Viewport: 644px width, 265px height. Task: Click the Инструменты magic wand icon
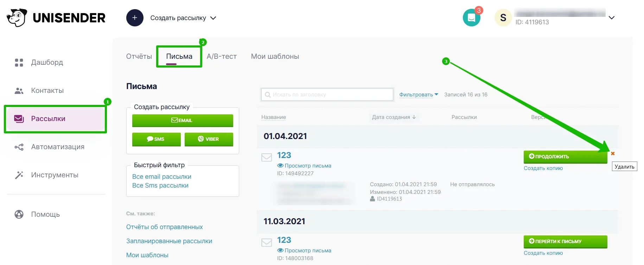pos(19,175)
